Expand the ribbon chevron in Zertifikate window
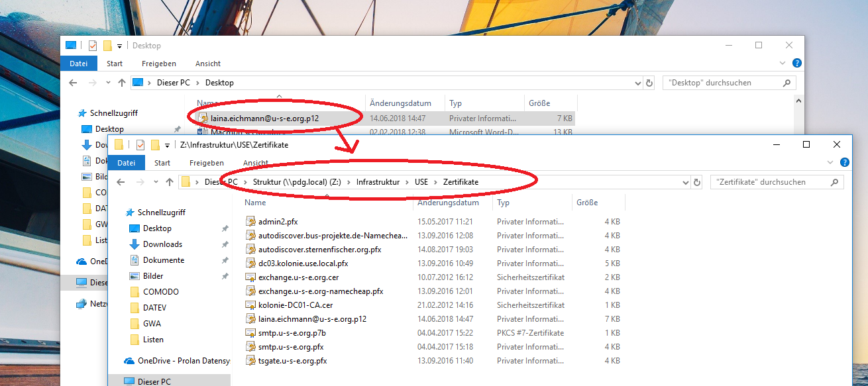The width and height of the screenshot is (868, 386). pos(831,162)
